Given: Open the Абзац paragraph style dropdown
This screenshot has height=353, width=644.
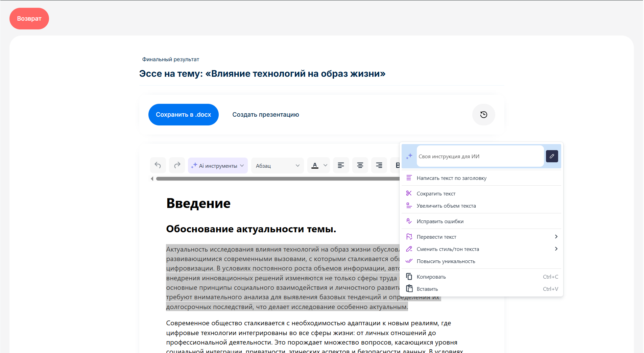Looking at the screenshot, I should 277,166.
